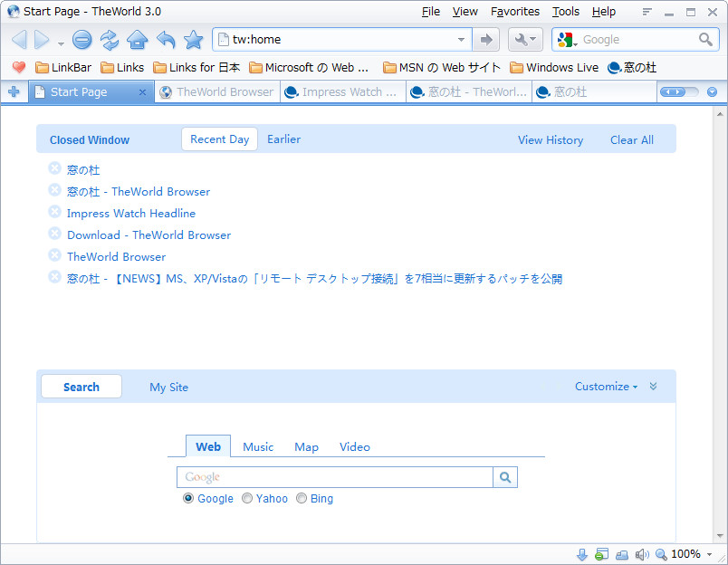
Task: Go back with the Back arrow
Action: 19,40
